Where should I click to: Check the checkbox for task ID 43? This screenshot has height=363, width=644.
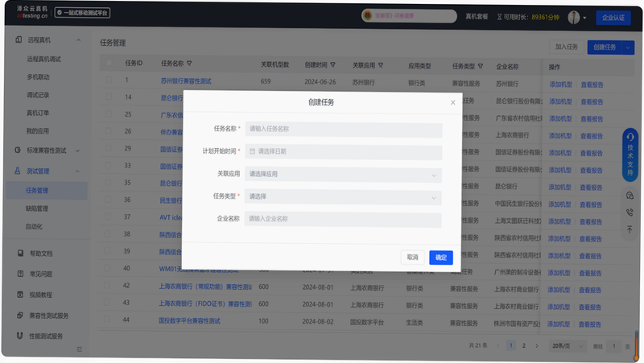pyautogui.click(x=107, y=302)
